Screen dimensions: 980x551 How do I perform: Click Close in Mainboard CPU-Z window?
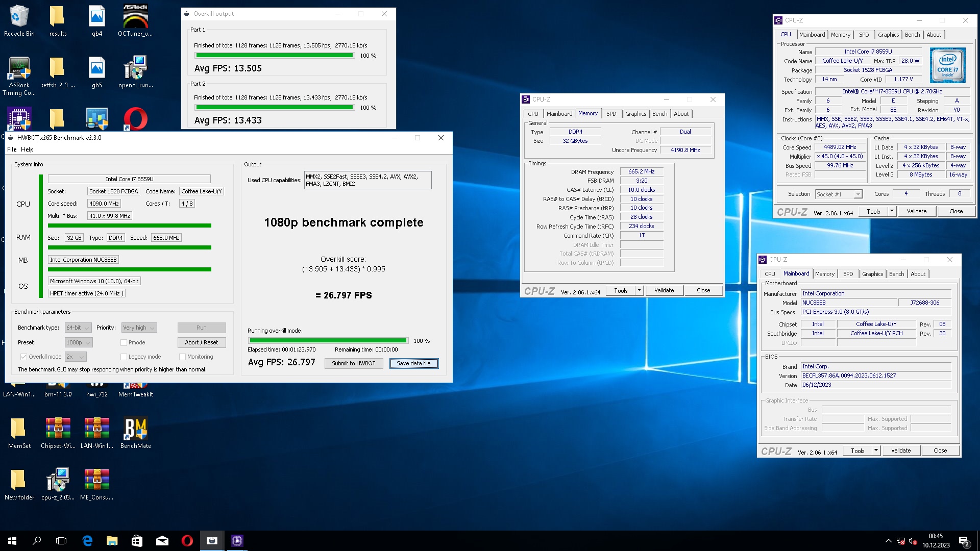click(x=940, y=450)
